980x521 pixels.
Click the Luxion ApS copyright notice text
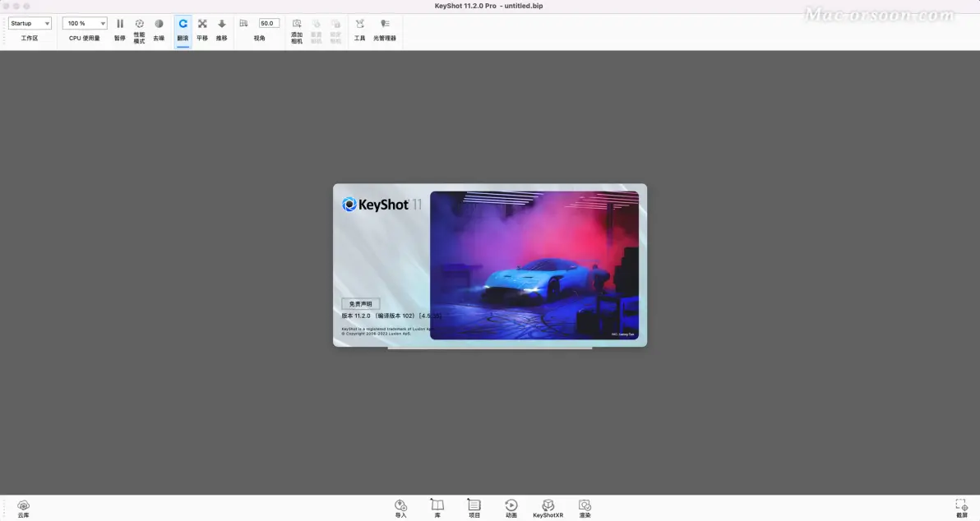[x=377, y=334]
